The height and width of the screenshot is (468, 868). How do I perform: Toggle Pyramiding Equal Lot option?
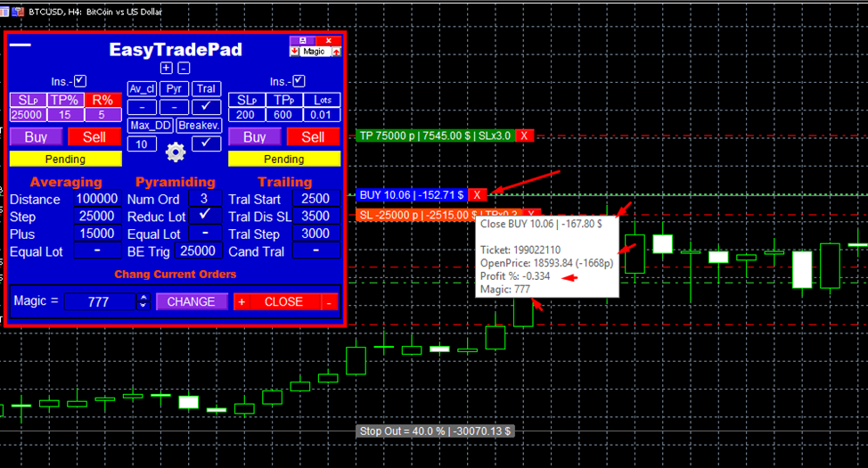pos(205,233)
